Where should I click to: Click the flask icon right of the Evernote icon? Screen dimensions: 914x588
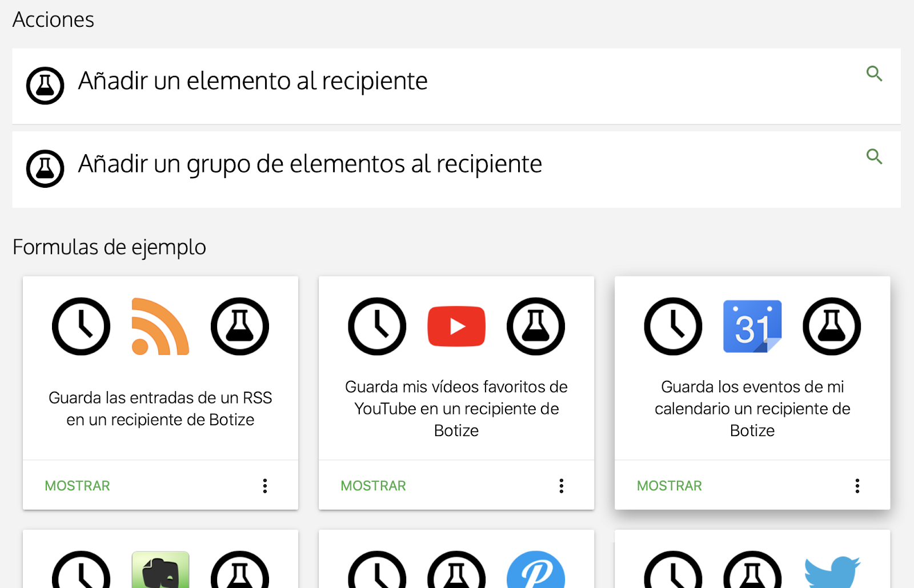coord(240,570)
